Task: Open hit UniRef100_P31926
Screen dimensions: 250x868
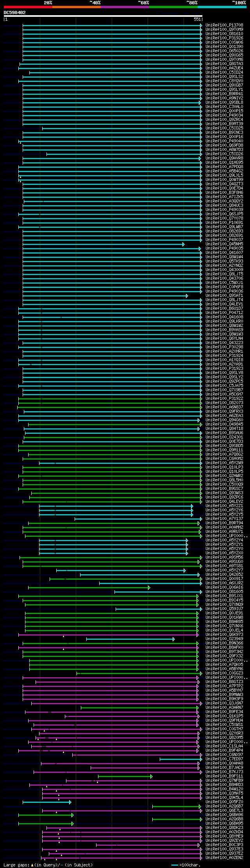Action: [x=224, y=38]
